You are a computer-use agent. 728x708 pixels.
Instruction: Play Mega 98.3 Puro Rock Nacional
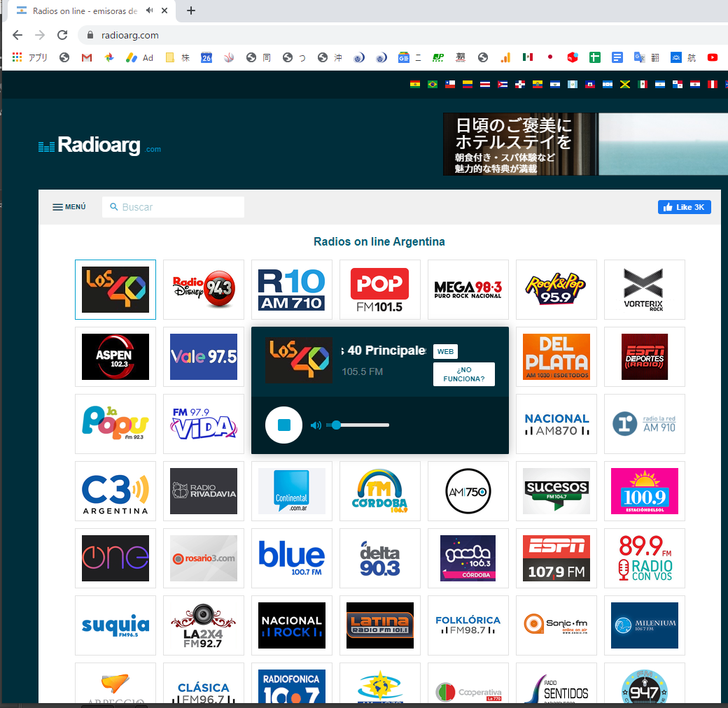pyautogui.click(x=468, y=290)
